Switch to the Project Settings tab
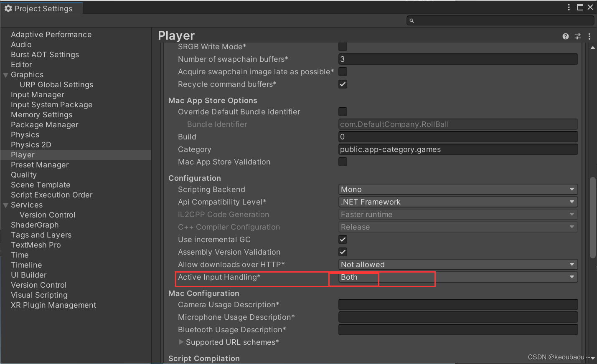Viewport: 597px width, 364px height. 42,8
